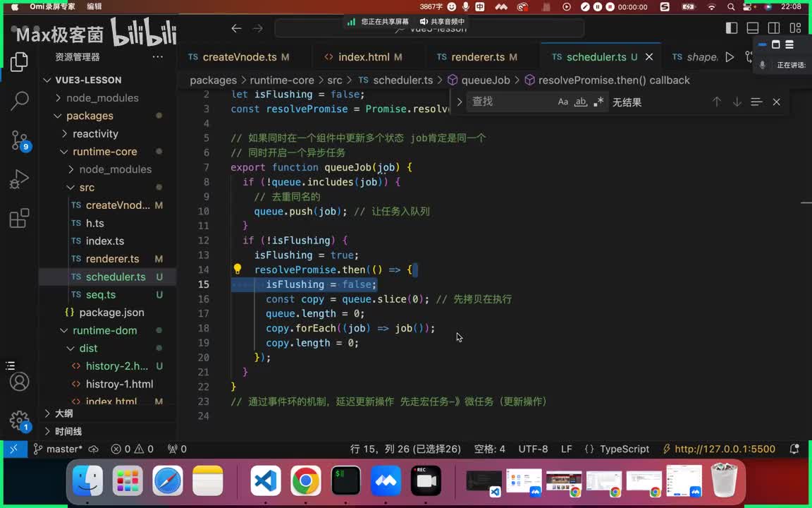
Task: Toggle primary sidebar layout icon
Action: coord(731,28)
